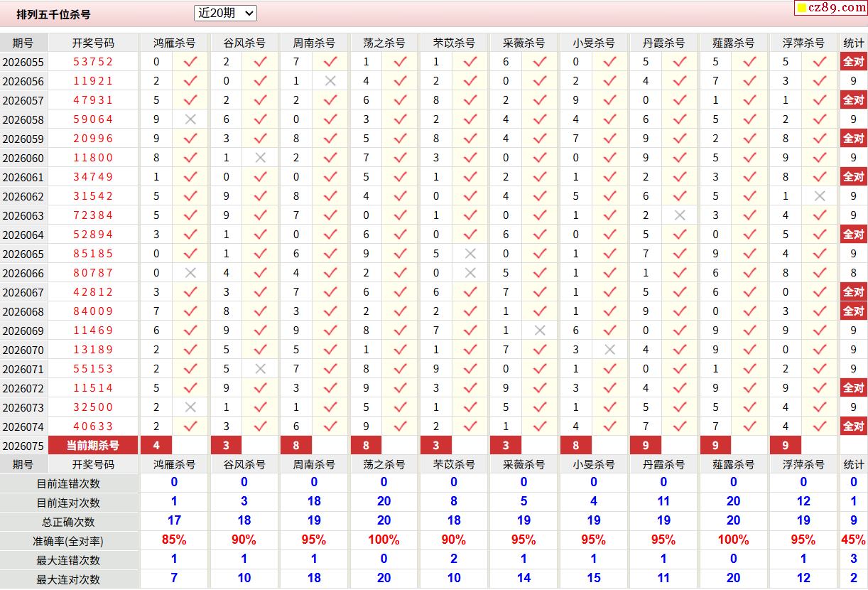
Task: Click the winning number 53752
Action: tap(92, 62)
